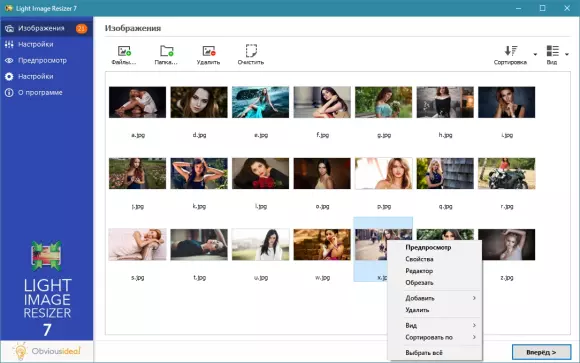Select the i.jpg thumbnail
The height and width of the screenshot is (363, 580).
(506, 102)
